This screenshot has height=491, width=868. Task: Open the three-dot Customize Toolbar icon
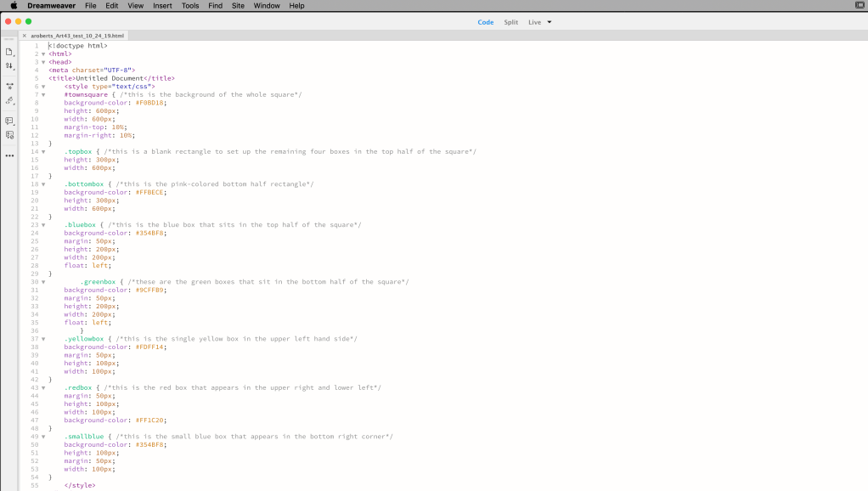pos(9,155)
